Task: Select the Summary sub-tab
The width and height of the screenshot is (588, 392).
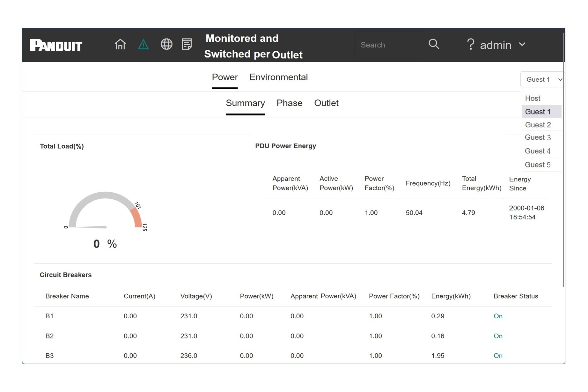Action: 245,103
